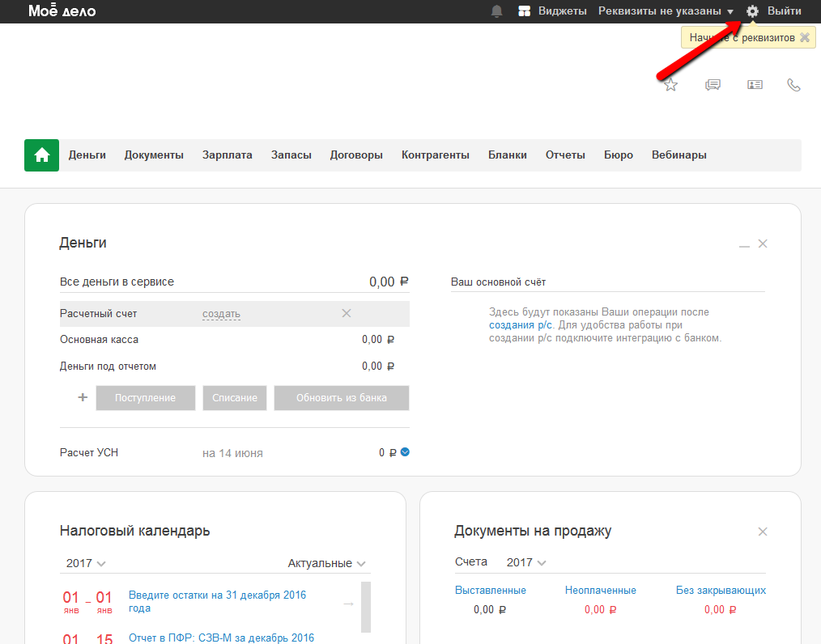Open 2017 year dropdown in Счета
The image size is (821, 644).
(x=526, y=562)
